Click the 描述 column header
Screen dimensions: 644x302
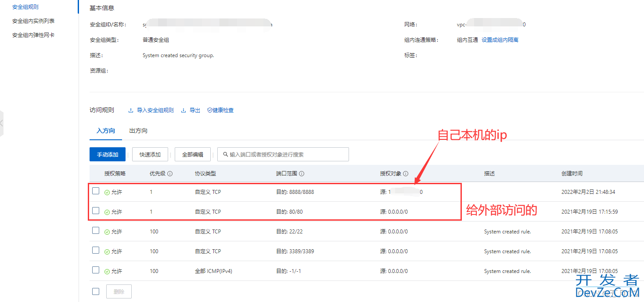point(489,174)
